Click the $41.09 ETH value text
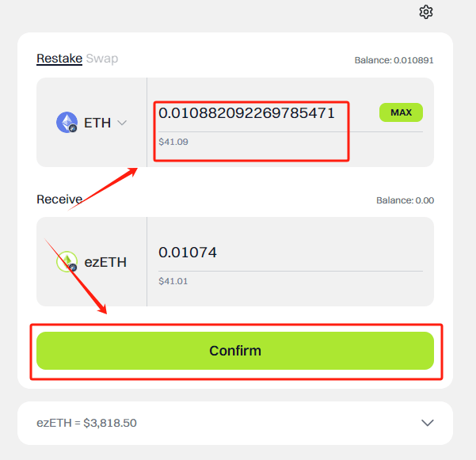The image size is (476, 460). click(173, 143)
